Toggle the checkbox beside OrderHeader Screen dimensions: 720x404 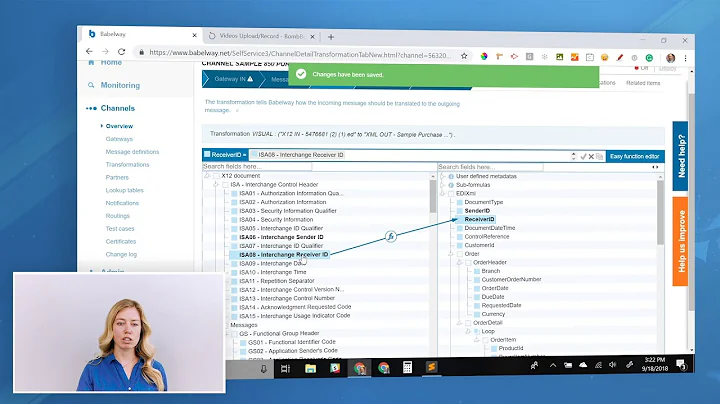point(468,263)
